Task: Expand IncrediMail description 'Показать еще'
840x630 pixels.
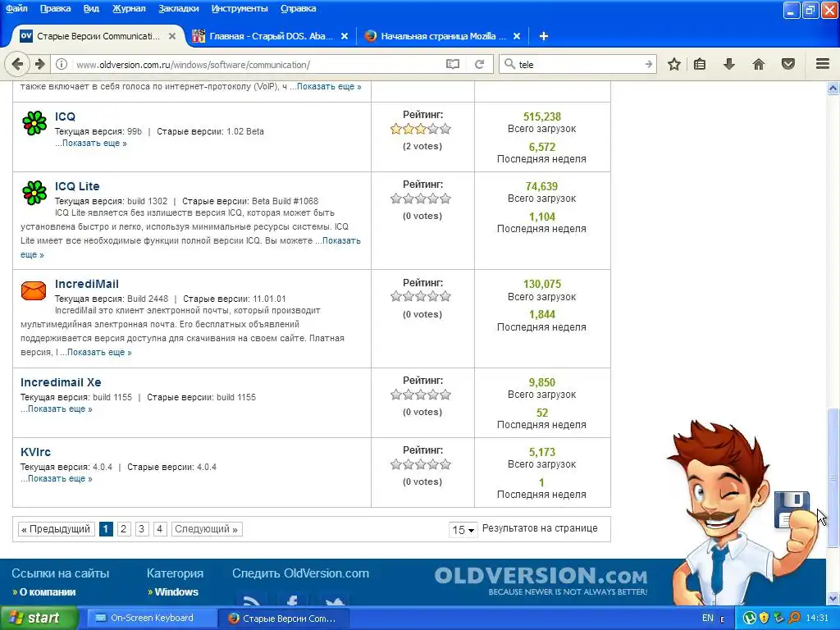Action: (99, 352)
